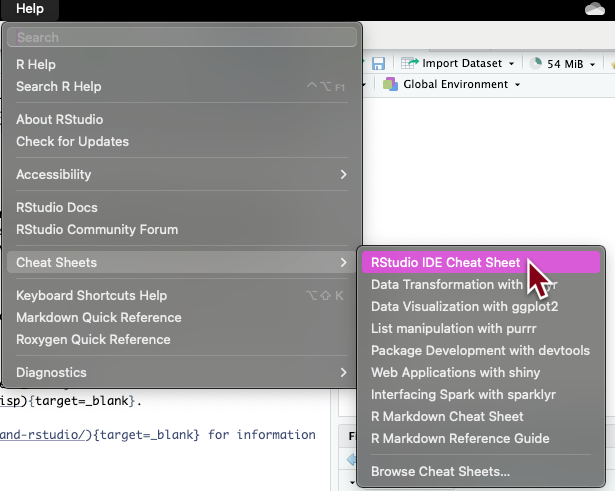
Task: Expand the 54 MiB memory dropdown
Action: (x=592, y=63)
